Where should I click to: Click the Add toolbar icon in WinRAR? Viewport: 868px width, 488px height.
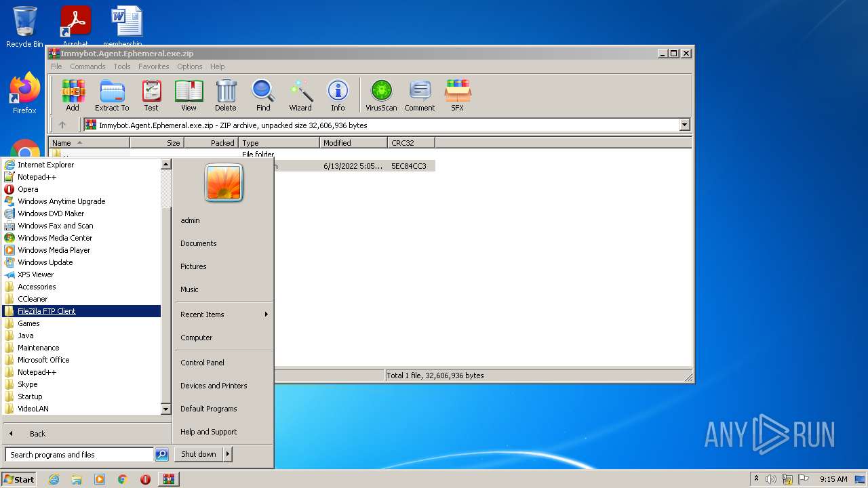[73, 95]
